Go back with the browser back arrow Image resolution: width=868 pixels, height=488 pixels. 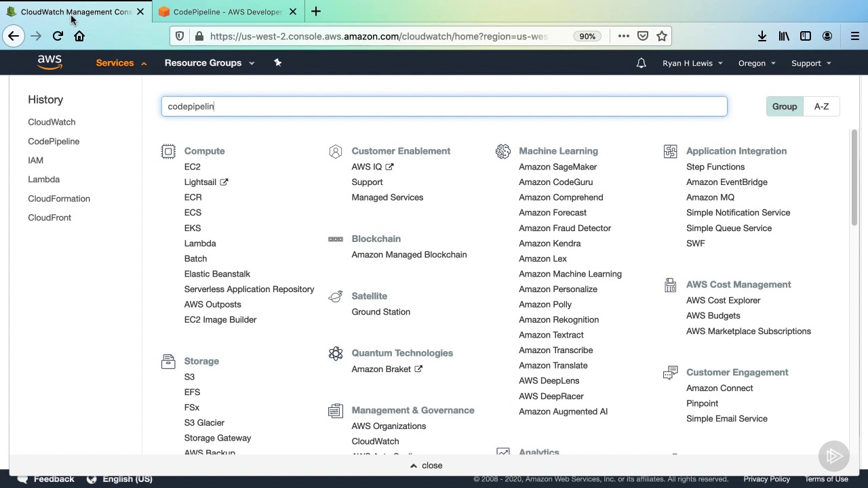pos(14,36)
